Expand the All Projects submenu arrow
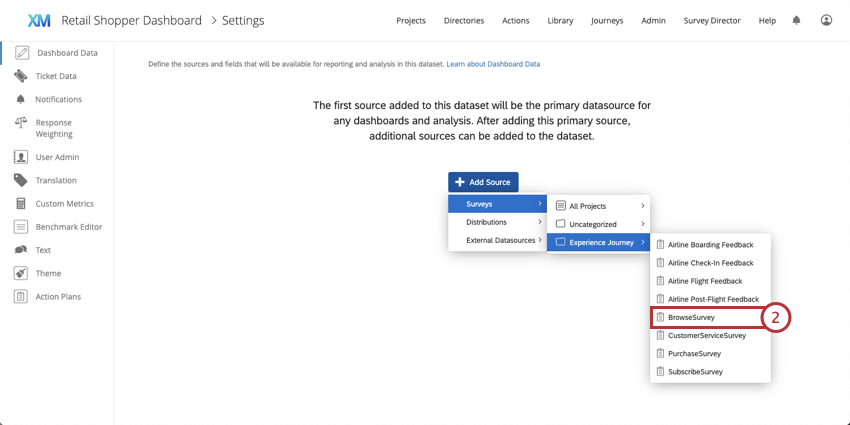This screenshot has width=850, height=425. point(643,206)
